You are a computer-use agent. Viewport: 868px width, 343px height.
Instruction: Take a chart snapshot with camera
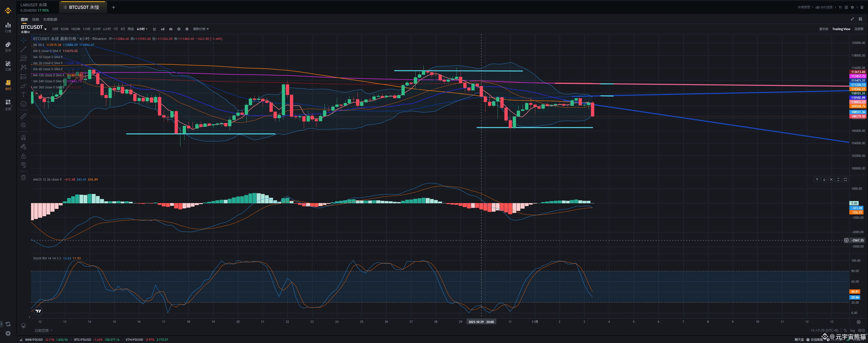(171, 29)
